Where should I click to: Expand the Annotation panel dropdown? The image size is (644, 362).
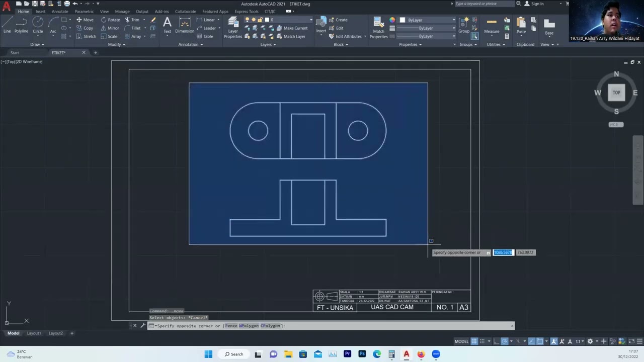191,44
